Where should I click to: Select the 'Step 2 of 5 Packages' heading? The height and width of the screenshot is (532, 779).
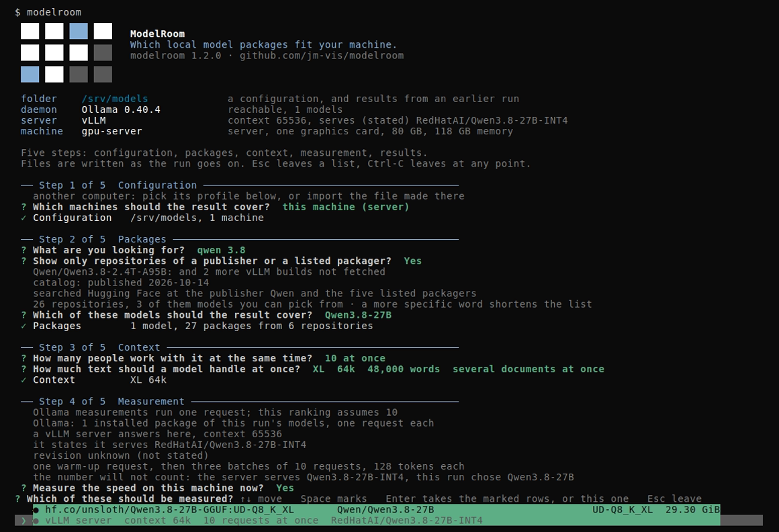(102, 239)
